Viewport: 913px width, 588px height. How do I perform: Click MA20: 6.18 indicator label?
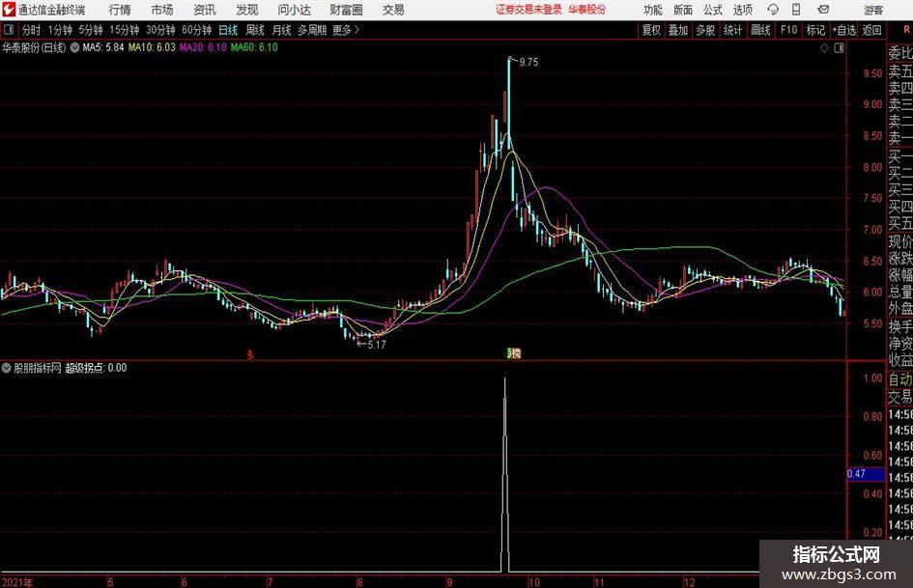pos(203,47)
